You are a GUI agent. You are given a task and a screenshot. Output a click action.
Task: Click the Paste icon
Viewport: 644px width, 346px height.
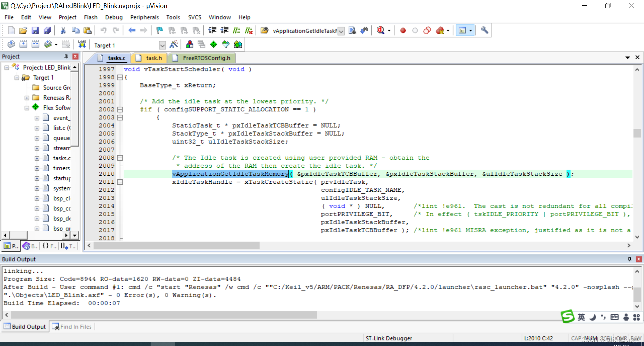(88, 31)
